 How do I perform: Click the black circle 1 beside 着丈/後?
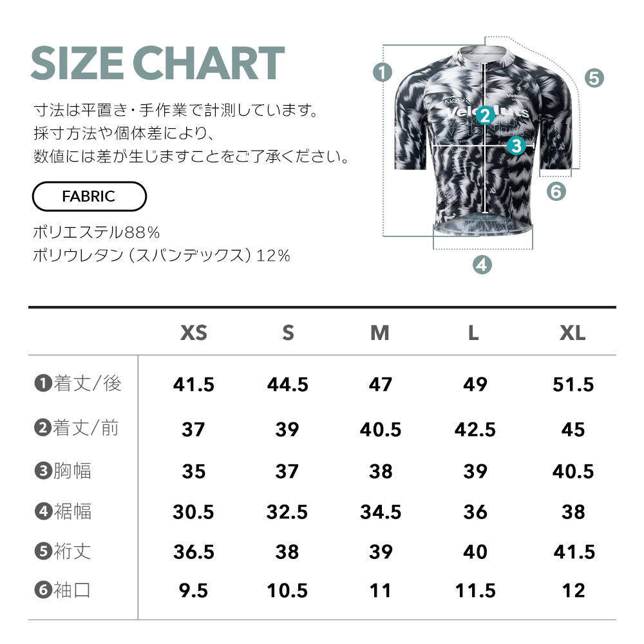(43, 383)
